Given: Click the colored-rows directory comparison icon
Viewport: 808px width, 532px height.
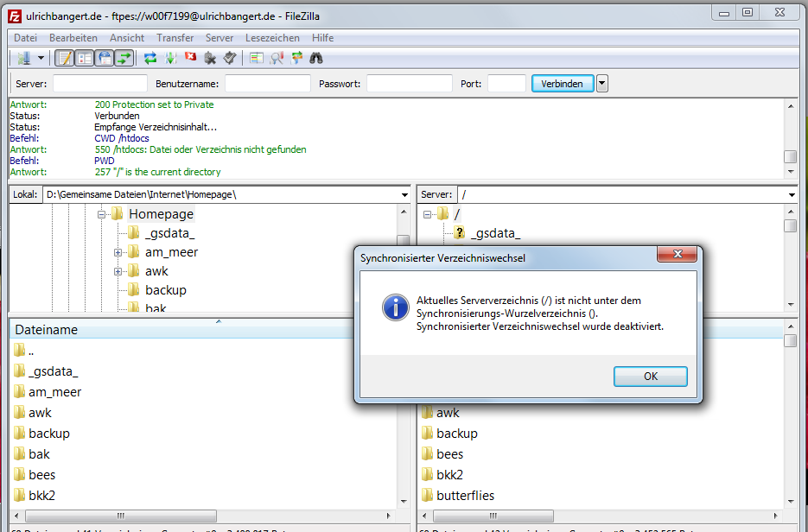Looking at the screenshot, I should (256, 58).
